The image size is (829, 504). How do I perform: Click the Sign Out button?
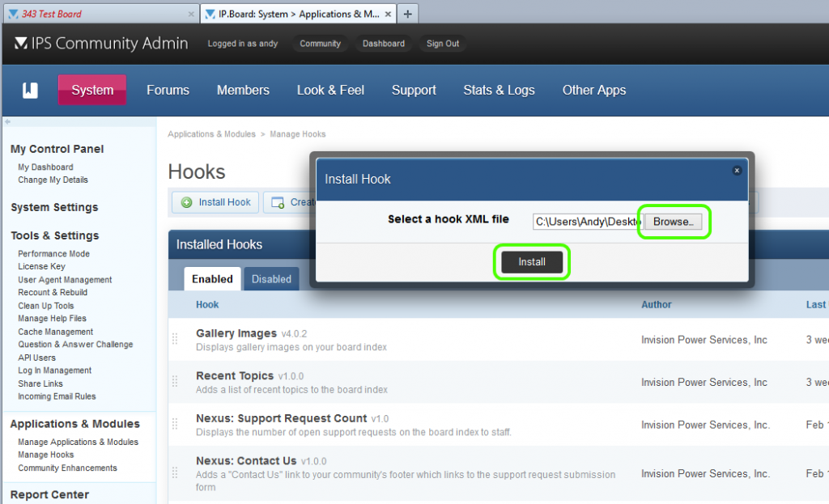click(x=443, y=44)
